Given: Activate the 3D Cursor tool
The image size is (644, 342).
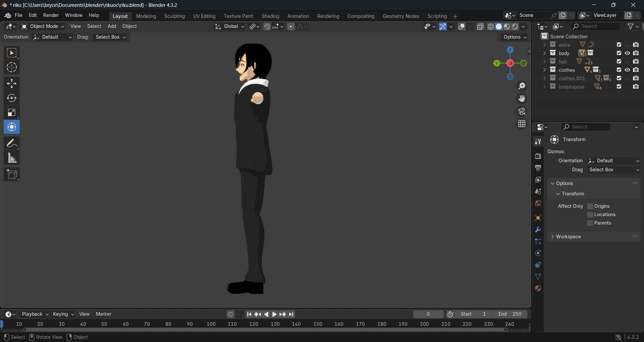Looking at the screenshot, I should click(x=12, y=68).
